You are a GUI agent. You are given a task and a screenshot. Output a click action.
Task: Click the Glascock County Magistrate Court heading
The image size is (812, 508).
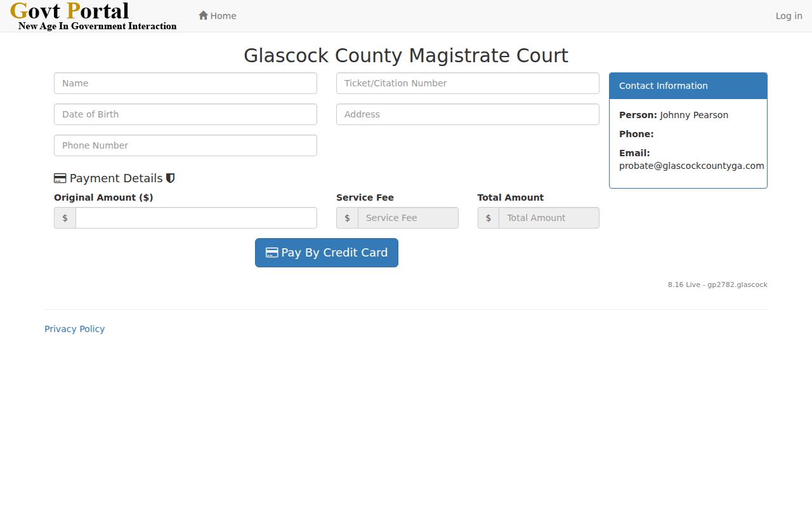tap(406, 55)
